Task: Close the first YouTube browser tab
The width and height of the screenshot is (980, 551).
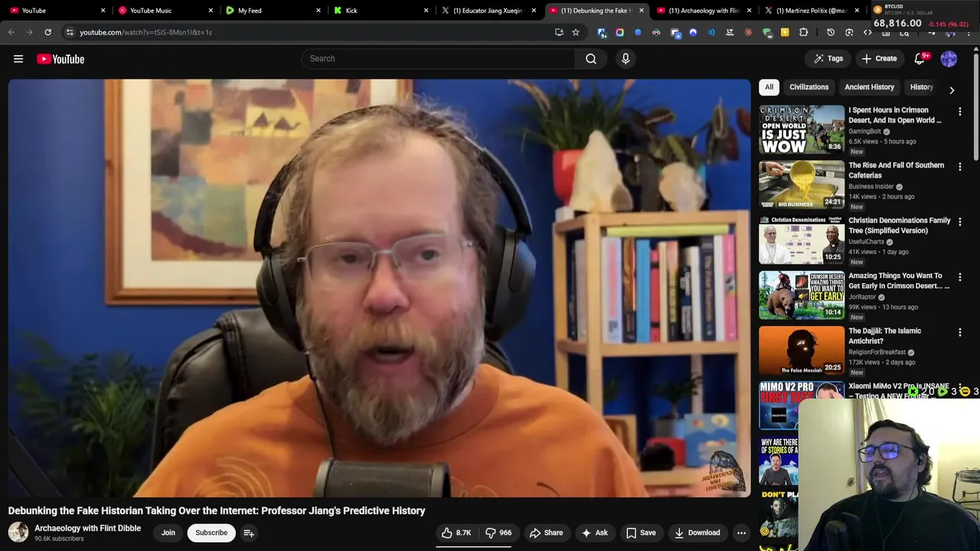Action: click(x=103, y=11)
